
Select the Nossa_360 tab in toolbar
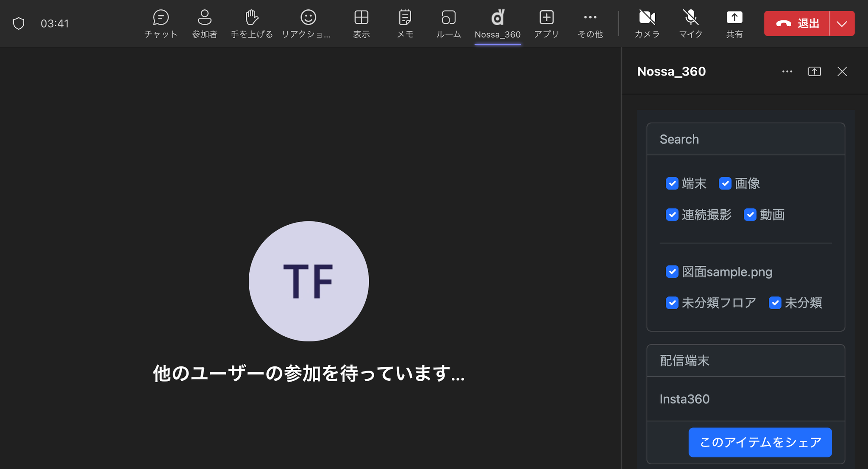(498, 23)
